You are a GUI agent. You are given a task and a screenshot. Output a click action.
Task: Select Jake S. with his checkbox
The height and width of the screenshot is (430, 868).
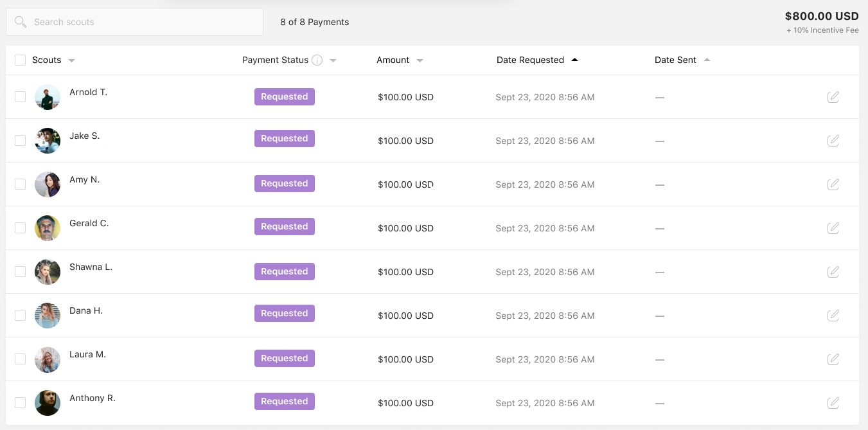click(x=21, y=141)
